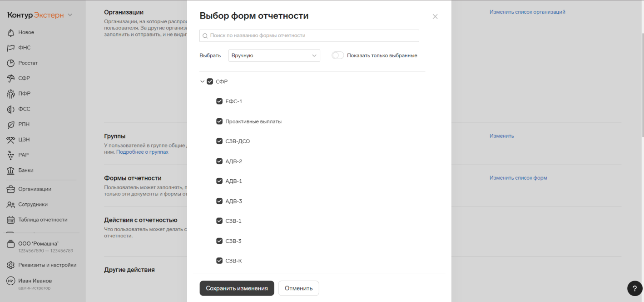The width and height of the screenshot is (644, 302).
Task: Click the ЦЗН crossed hammers icon
Action: click(11, 140)
